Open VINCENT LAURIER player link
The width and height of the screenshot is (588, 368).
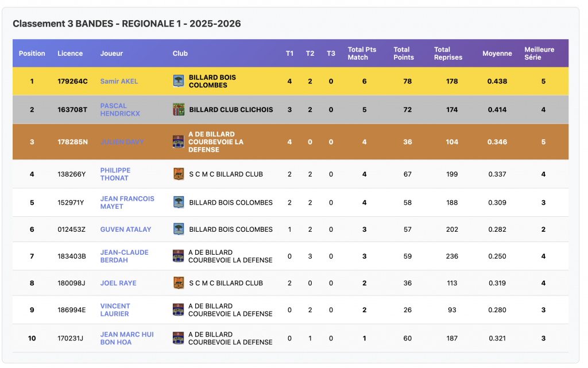115,310
